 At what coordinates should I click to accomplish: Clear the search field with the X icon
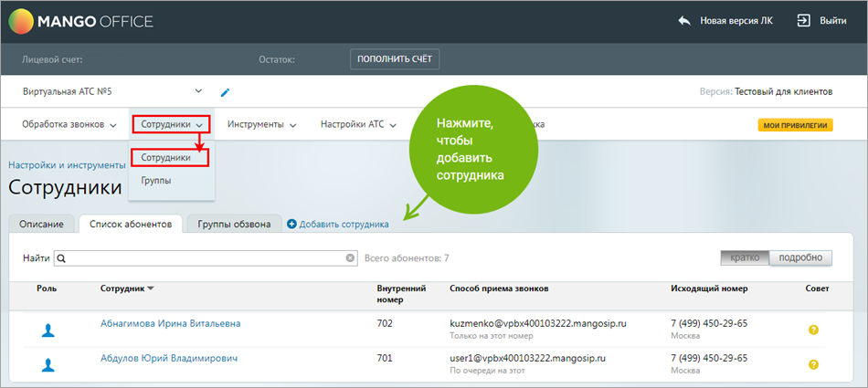pyautogui.click(x=350, y=258)
